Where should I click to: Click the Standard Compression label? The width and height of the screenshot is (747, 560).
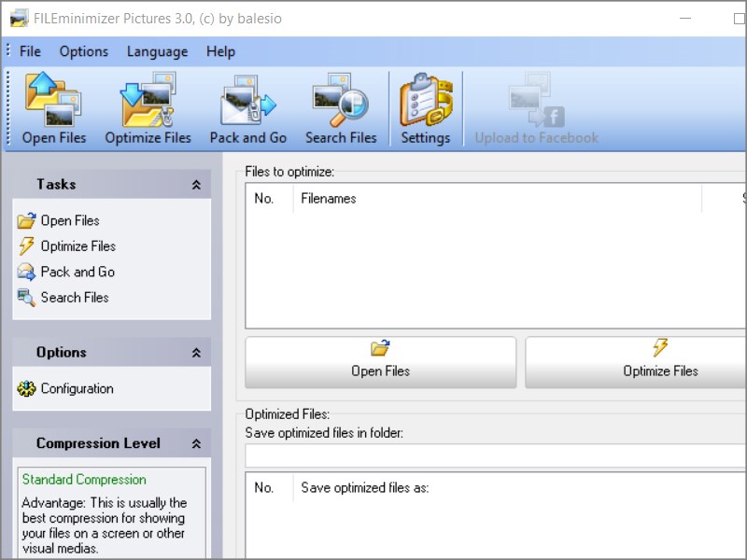84,480
